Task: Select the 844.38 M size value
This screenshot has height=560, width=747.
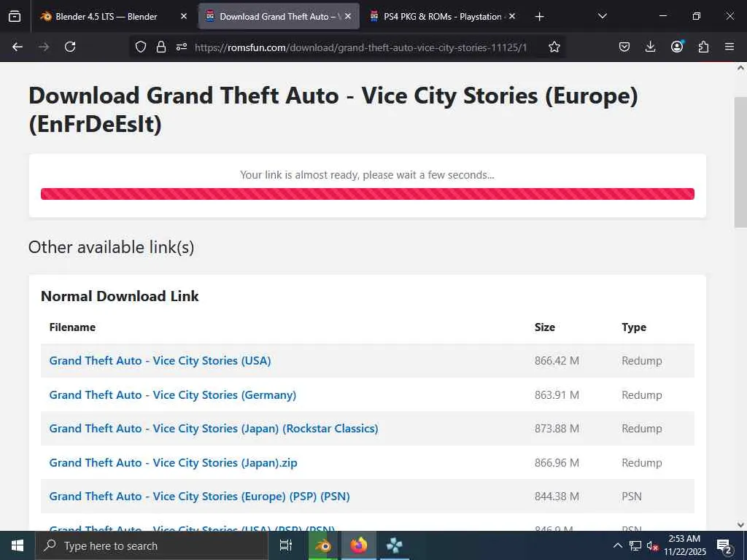Action: [557, 496]
